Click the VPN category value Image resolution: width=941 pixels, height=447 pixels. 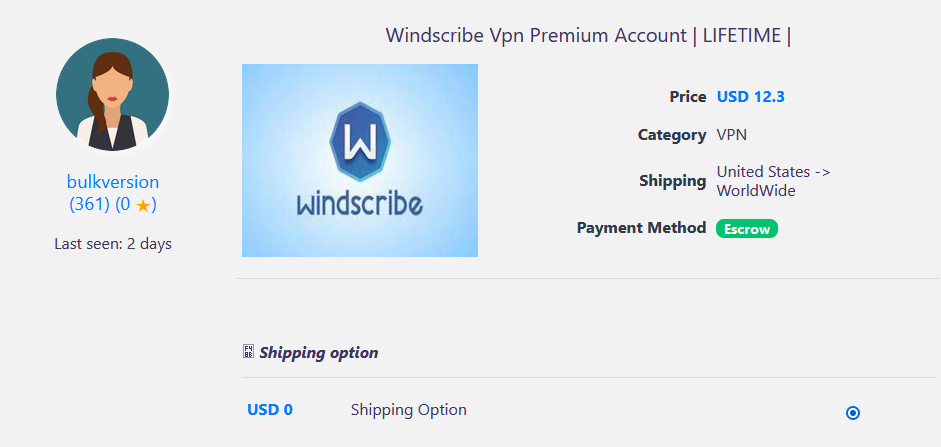click(731, 135)
